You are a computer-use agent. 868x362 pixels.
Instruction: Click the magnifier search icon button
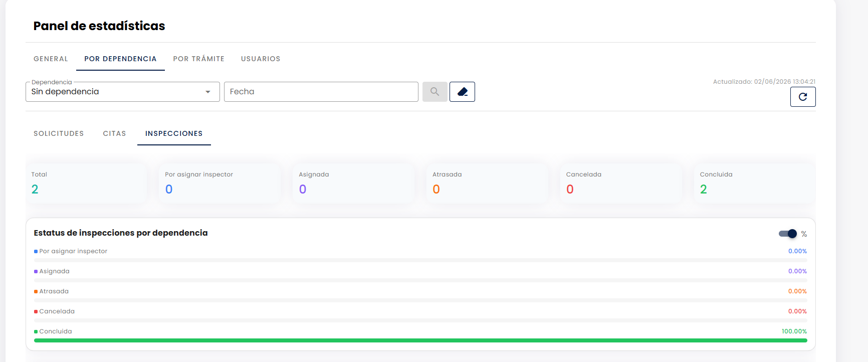pyautogui.click(x=435, y=92)
